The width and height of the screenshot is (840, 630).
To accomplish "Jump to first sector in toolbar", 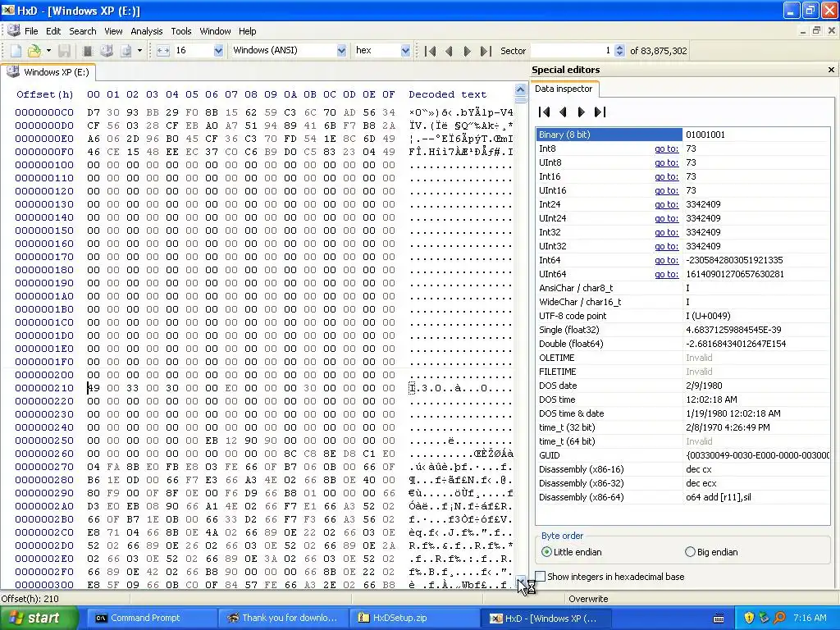I will pyautogui.click(x=430, y=51).
